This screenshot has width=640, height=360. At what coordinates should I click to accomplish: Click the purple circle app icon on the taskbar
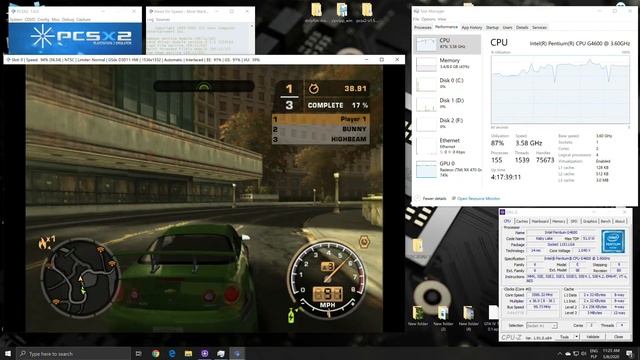(204, 353)
